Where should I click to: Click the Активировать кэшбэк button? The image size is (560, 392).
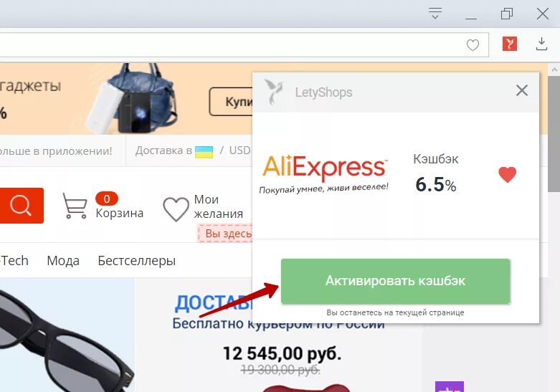tap(395, 282)
